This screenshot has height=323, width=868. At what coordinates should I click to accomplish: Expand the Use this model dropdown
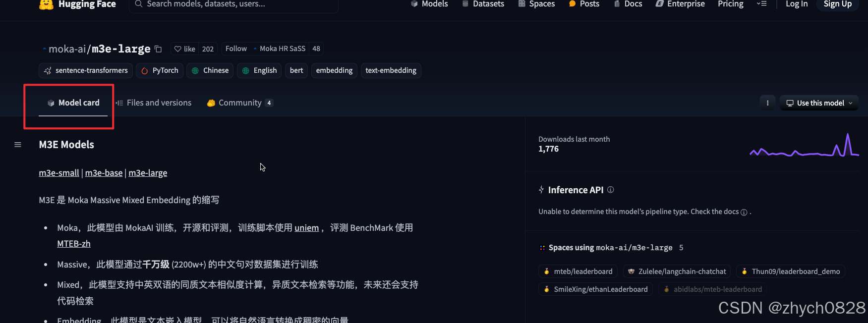tap(819, 103)
